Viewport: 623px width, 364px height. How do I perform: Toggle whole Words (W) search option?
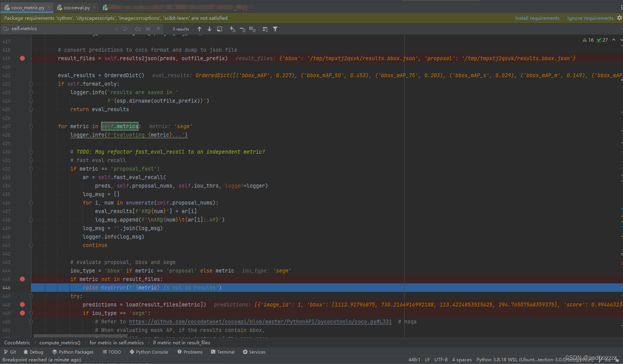click(x=148, y=29)
